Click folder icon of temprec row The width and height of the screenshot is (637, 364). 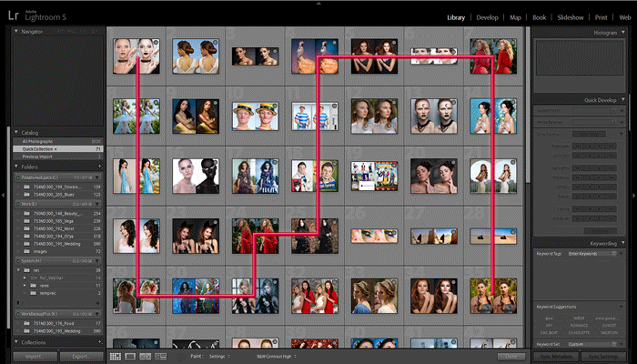click(34, 293)
